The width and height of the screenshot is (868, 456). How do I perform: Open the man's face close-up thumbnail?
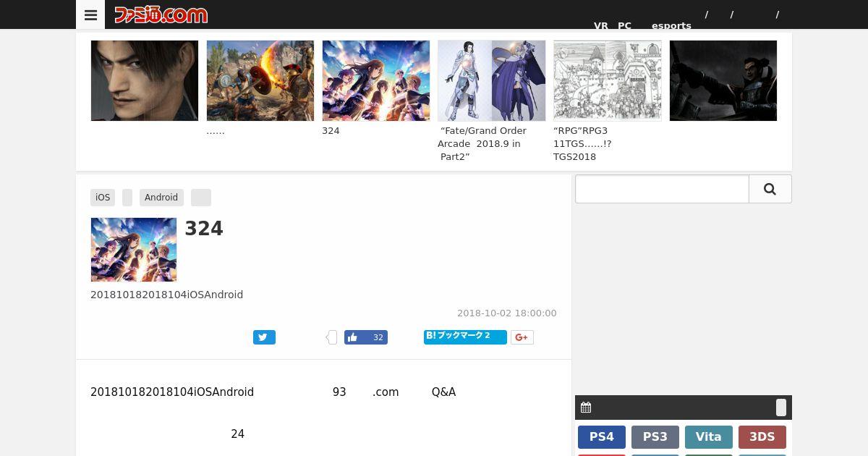point(145,80)
